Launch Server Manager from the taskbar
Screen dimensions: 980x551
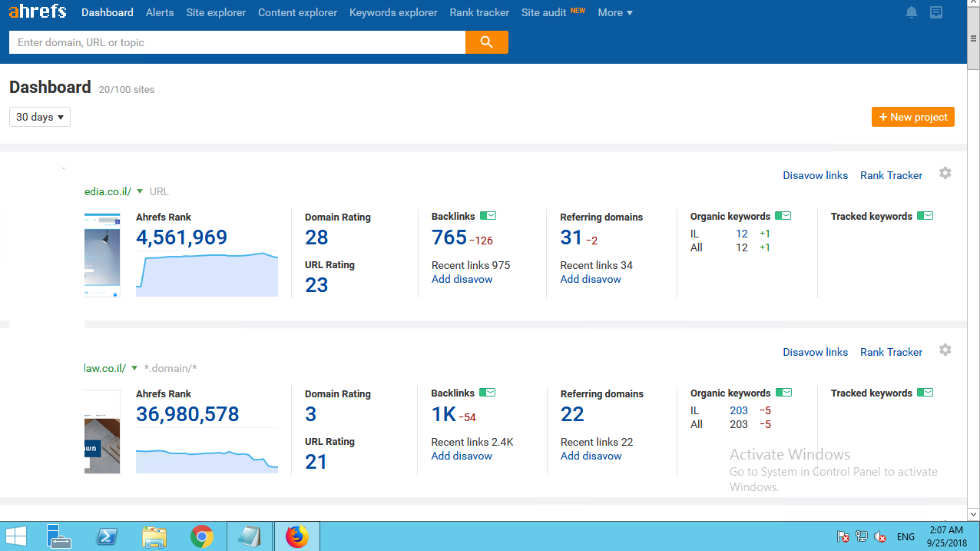click(x=58, y=536)
